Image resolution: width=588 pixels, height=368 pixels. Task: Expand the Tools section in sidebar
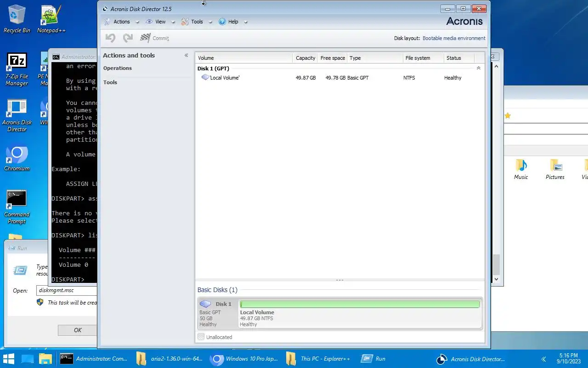pos(110,82)
